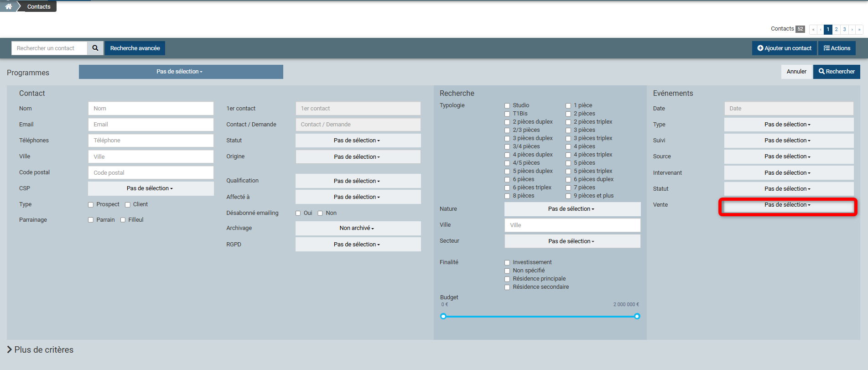
Task: Open the Archivage 'Non archivé' dropdown
Action: pyautogui.click(x=358, y=228)
